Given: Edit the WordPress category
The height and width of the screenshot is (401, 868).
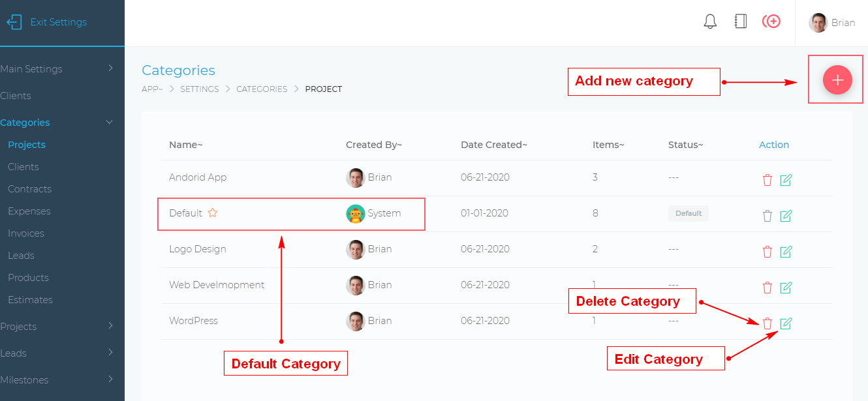Looking at the screenshot, I should point(786,323).
